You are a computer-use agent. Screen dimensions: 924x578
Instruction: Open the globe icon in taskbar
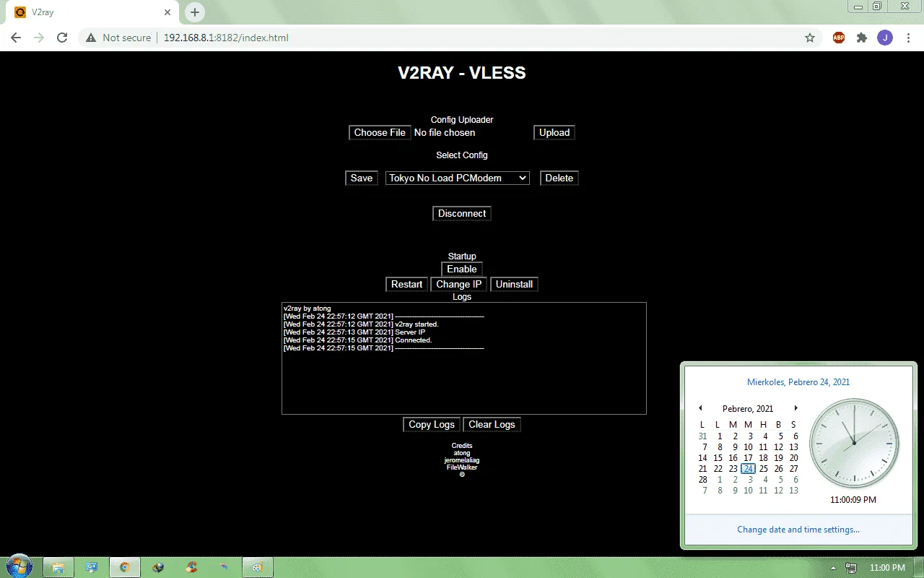(158, 567)
